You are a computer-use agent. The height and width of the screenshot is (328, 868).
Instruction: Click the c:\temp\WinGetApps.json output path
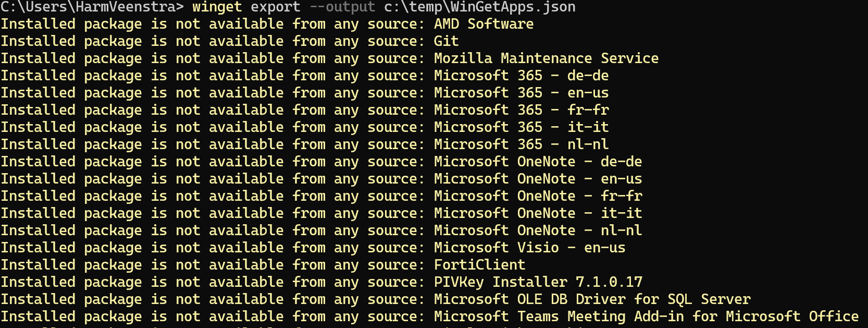point(479,7)
